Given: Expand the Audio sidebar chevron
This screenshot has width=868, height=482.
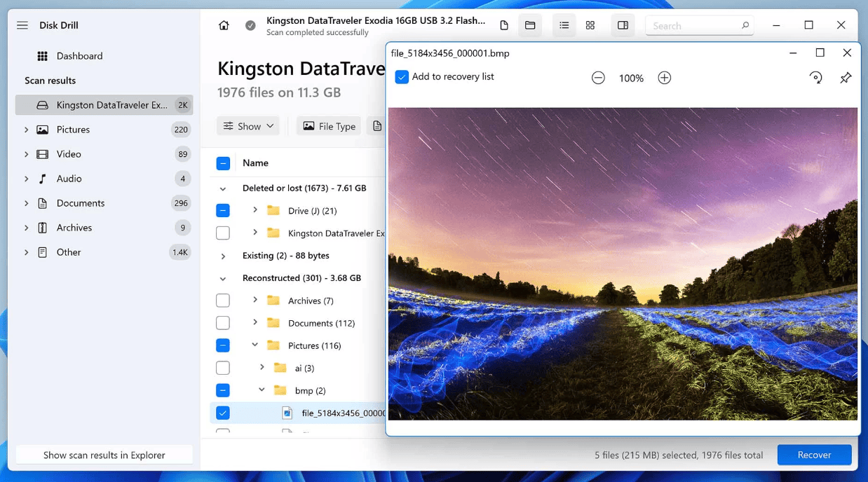Looking at the screenshot, I should 26,179.
